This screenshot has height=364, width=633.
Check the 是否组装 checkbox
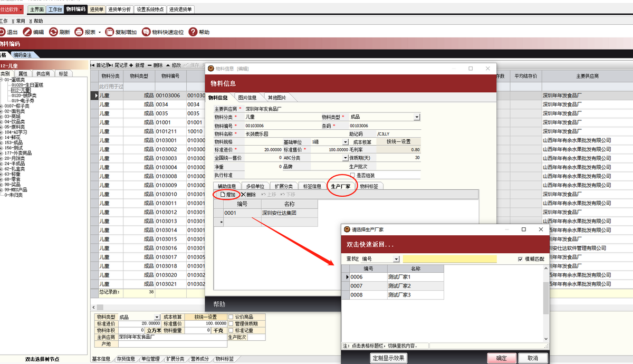coord(352,175)
